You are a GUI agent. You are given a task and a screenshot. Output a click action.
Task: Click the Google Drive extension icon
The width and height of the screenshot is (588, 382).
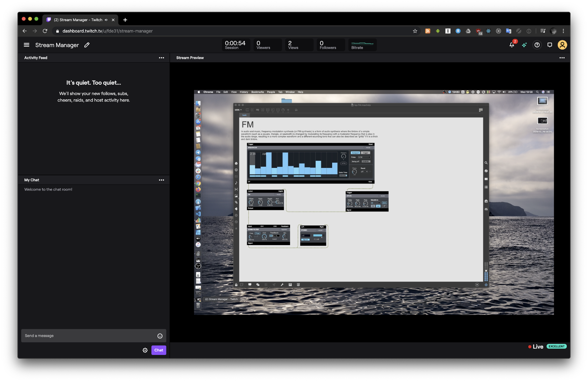point(468,31)
